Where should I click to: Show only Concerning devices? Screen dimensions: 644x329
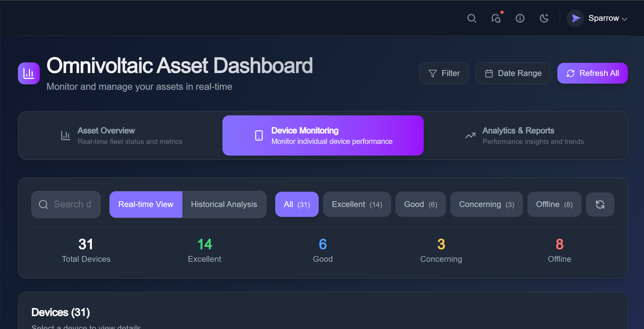pyautogui.click(x=486, y=204)
